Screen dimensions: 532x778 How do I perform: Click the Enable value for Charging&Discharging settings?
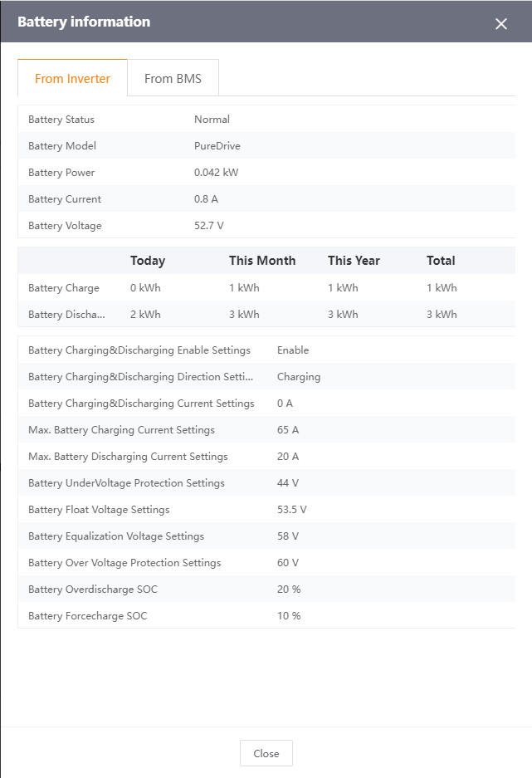pos(293,350)
